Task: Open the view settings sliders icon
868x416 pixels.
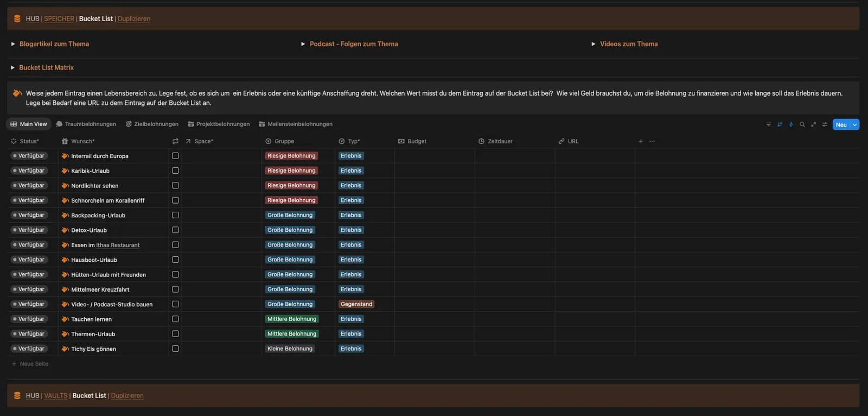Action: click(x=825, y=124)
